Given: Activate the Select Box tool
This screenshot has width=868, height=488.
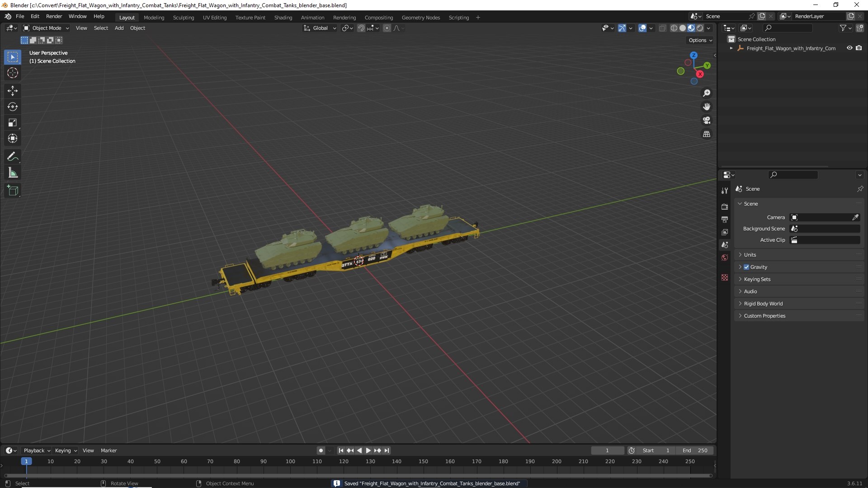Looking at the screenshot, I should coord(13,57).
